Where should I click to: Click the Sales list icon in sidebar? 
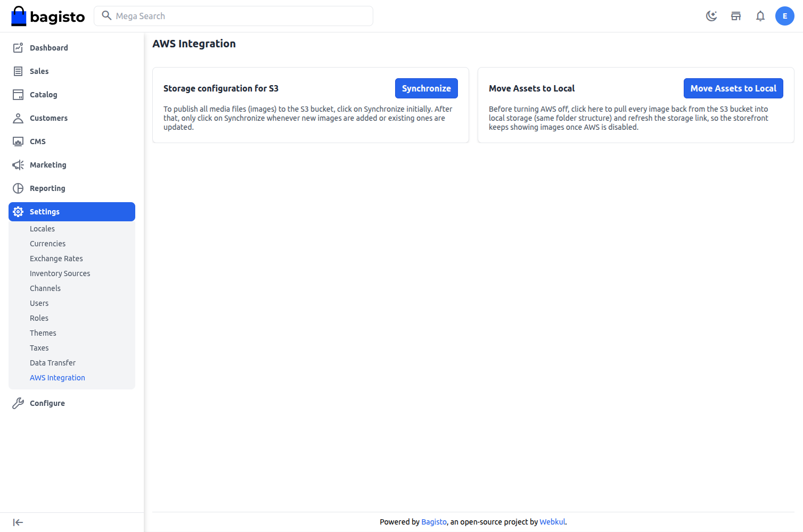click(x=18, y=71)
